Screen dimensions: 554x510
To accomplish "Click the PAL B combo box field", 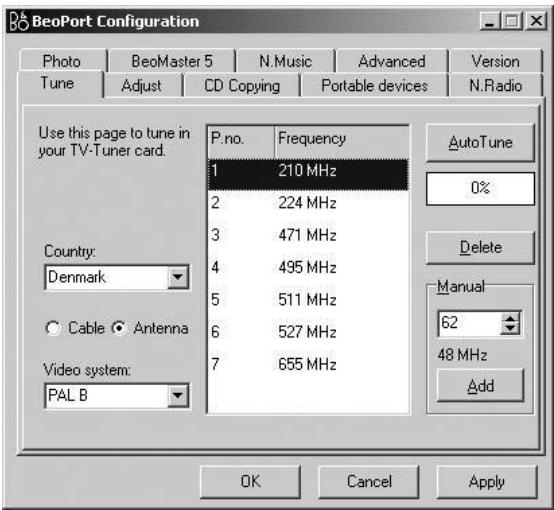I will tap(117, 395).
